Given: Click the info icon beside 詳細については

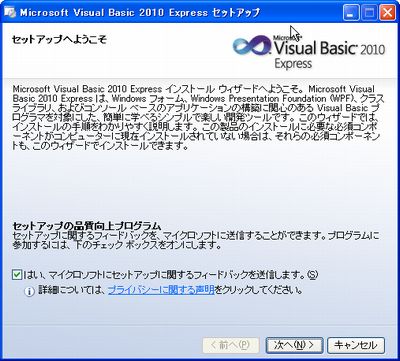Looking at the screenshot, I should (29, 291).
